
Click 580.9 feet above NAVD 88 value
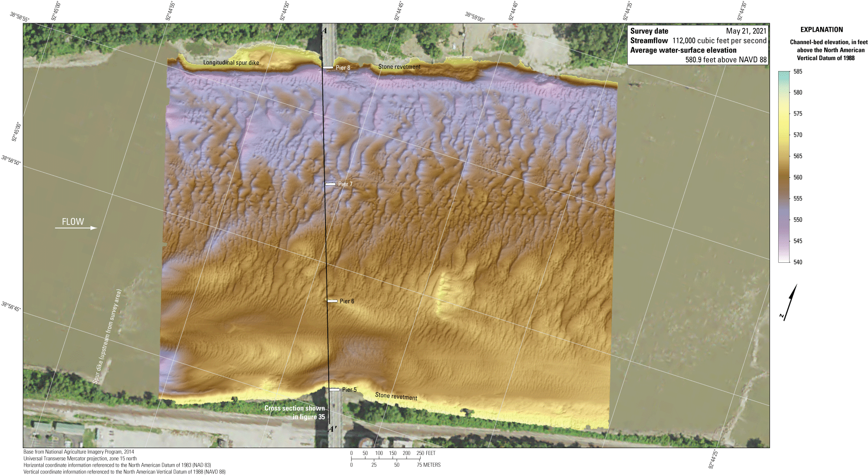726,60
